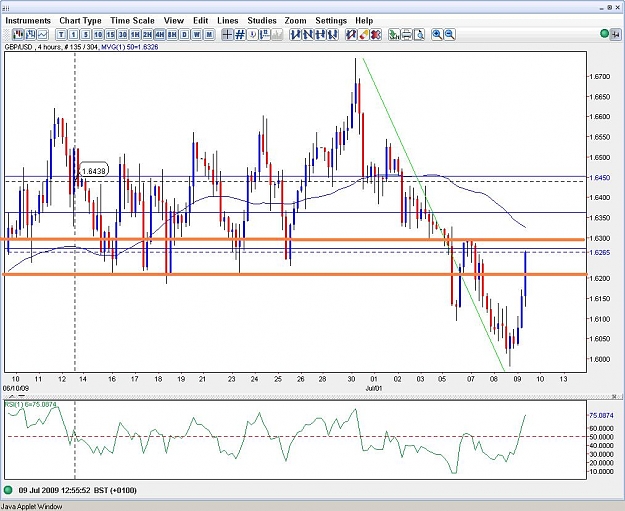Viewport: 625px width, 511px height.
Task: Switch to monthly (M) time scale
Action: click(x=209, y=35)
